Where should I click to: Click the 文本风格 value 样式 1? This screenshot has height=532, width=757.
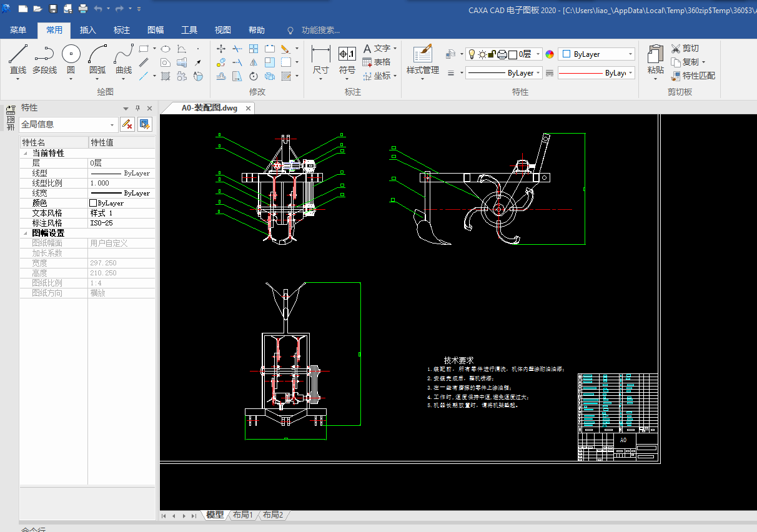click(x=122, y=213)
